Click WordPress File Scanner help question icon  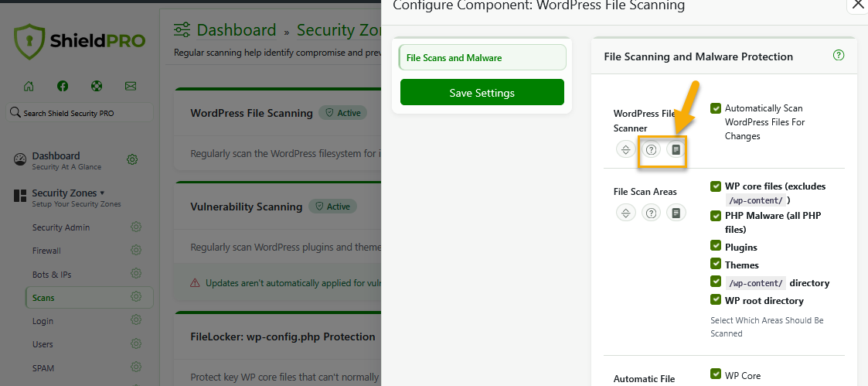coord(651,149)
